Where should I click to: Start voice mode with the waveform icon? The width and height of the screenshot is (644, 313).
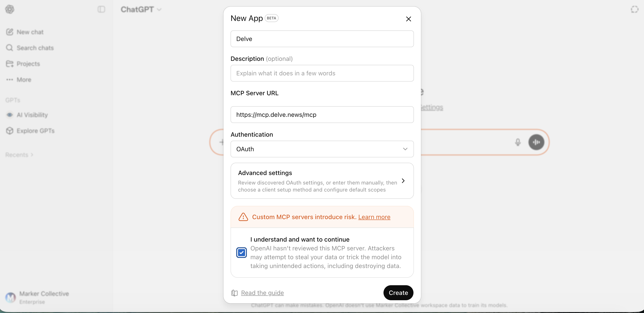[536, 142]
